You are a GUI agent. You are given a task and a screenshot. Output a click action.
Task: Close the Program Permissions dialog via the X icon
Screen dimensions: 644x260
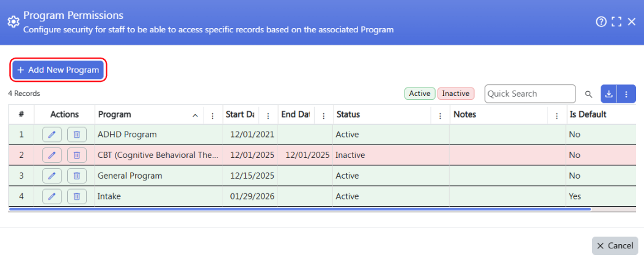tap(632, 22)
